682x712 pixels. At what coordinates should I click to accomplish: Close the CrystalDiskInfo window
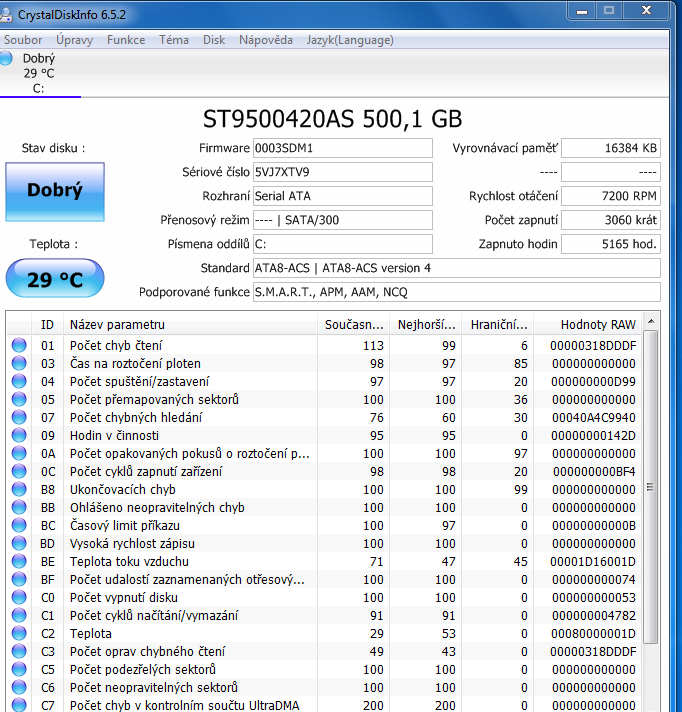point(646,11)
